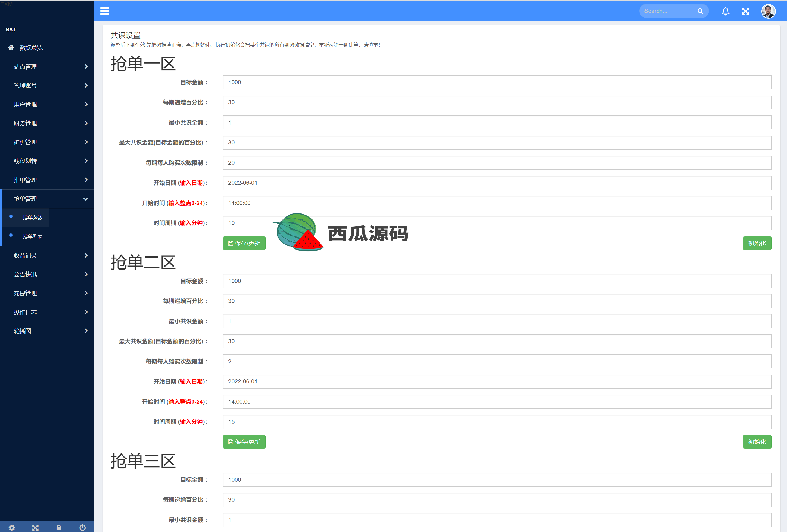The width and height of the screenshot is (787, 532).
Task: Click 最小共识金额 field in 抢单二区
Action: (x=497, y=321)
